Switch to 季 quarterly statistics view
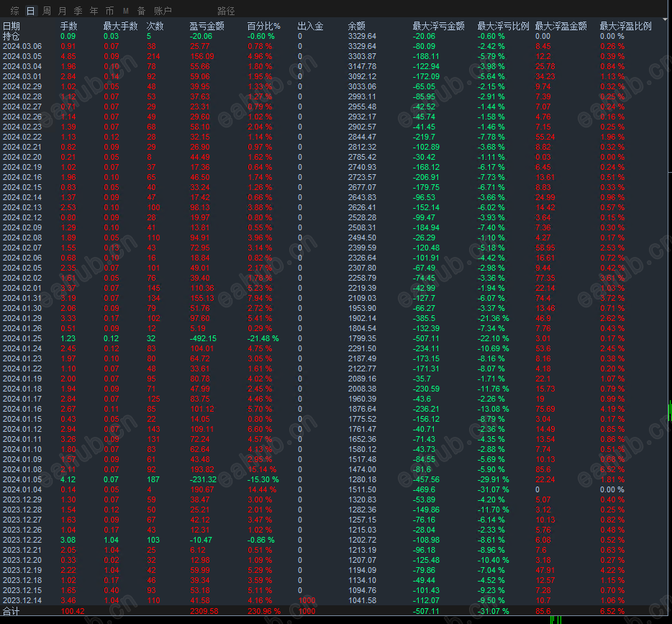This screenshot has width=672, height=624. point(78,11)
